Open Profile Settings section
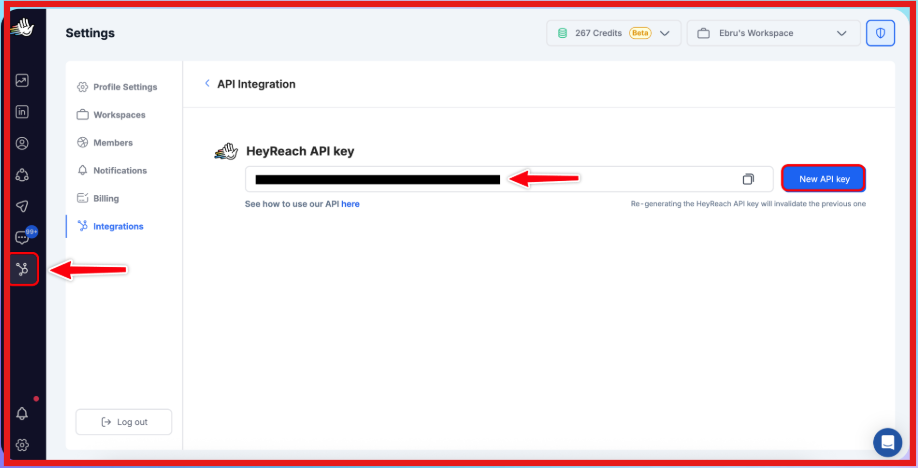Viewport: 918px width, 468px height. (117, 87)
